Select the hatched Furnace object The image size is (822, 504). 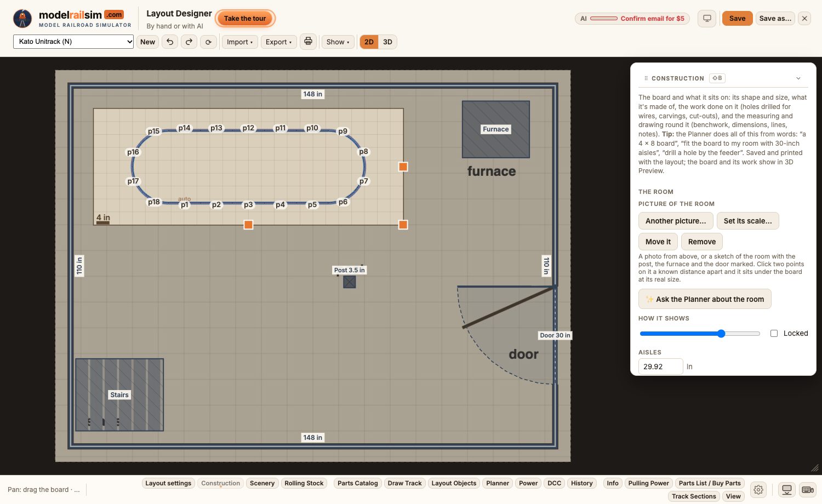[x=496, y=129]
